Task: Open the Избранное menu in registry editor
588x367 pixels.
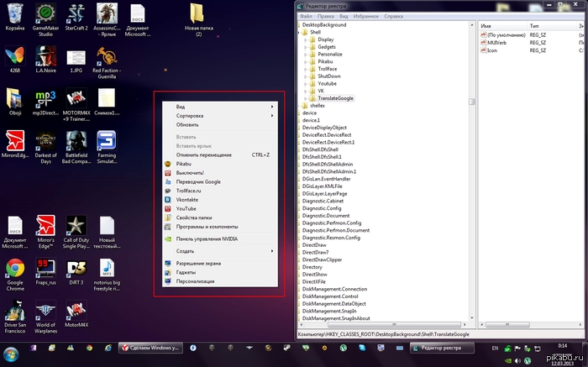Action: [368, 16]
